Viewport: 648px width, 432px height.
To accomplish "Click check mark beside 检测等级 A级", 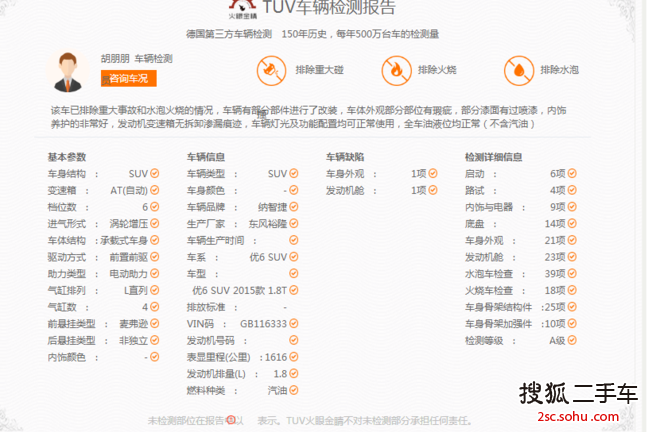I will (x=572, y=340).
